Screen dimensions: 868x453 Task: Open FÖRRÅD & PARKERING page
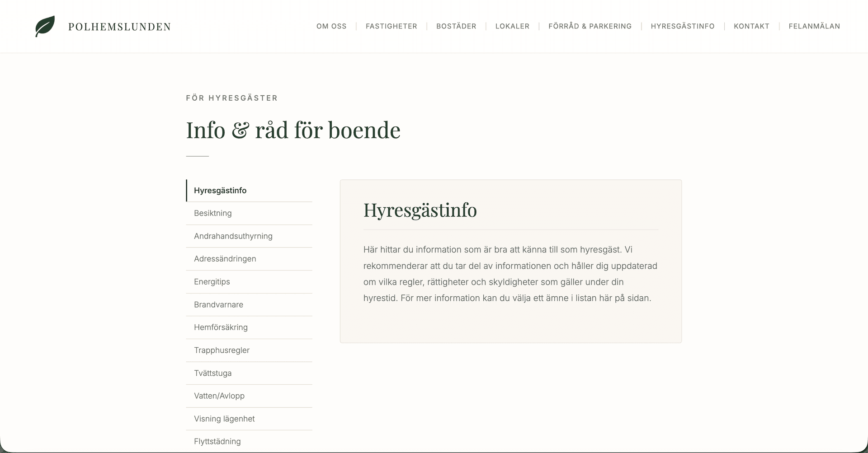590,26
